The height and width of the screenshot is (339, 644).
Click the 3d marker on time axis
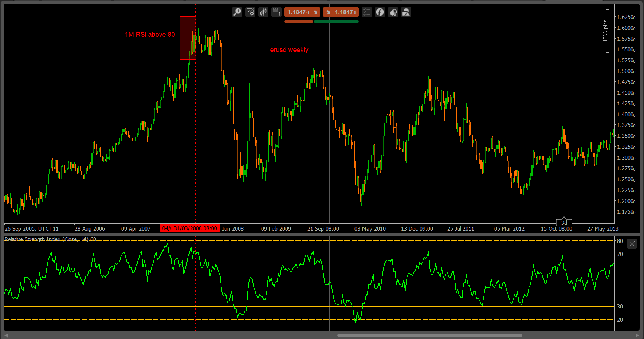564,223
